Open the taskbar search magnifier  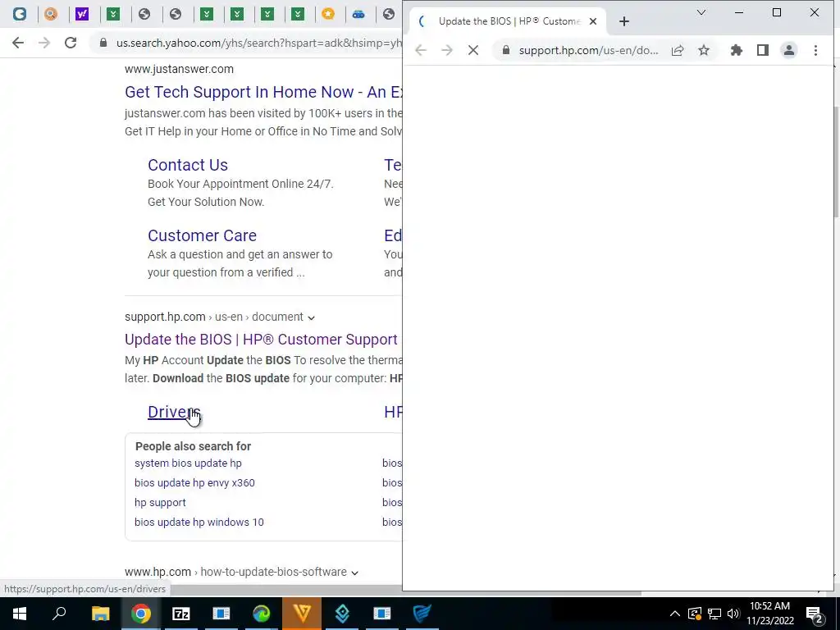click(59, 614)
